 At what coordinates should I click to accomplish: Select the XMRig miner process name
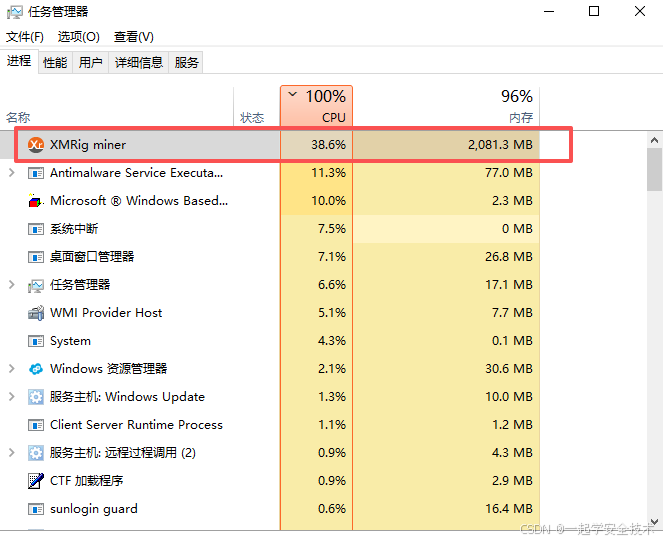[x=88, y=145]
